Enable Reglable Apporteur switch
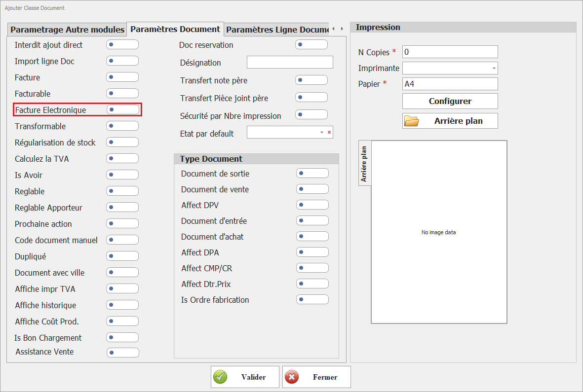 point(122,207)
